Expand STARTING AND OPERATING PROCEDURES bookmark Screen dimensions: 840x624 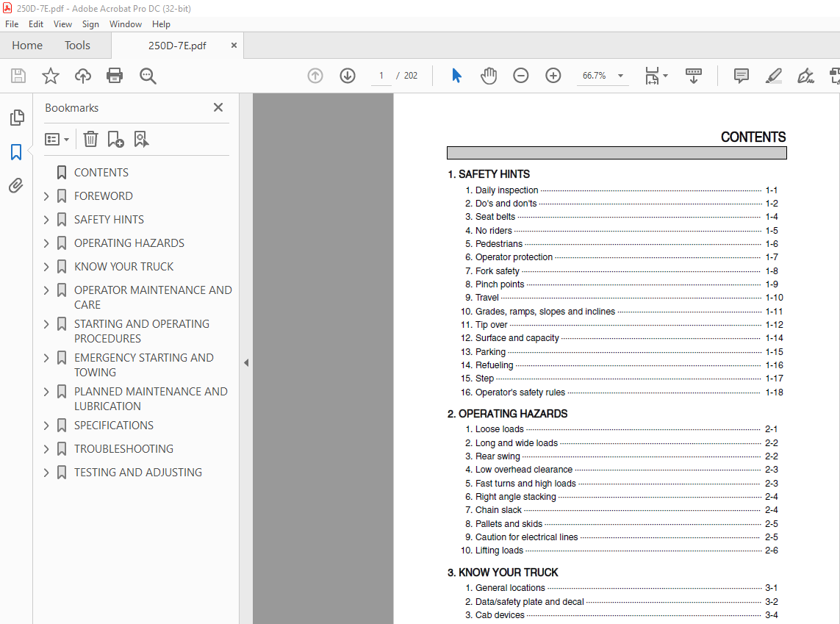tap(46, 324)
